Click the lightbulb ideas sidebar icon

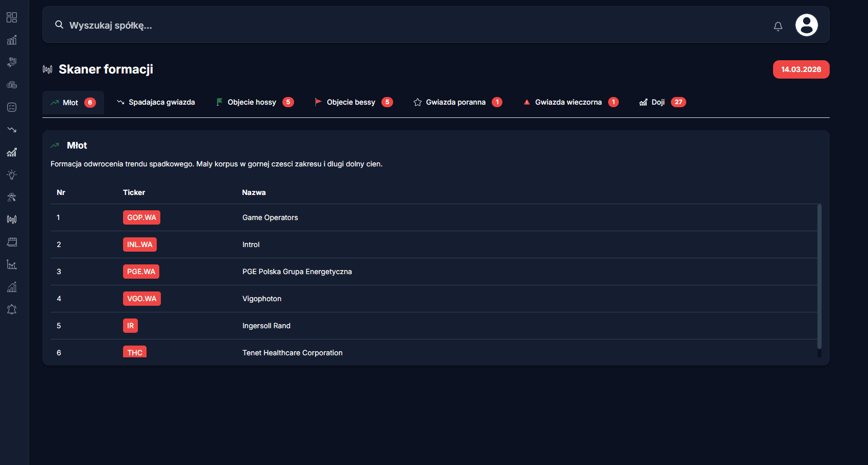pos(12,175)
